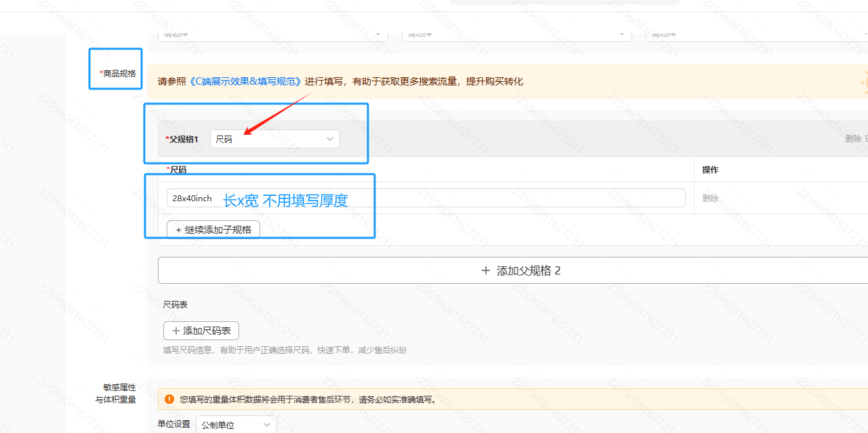Click the 商品规格 section label
This screenshot has height=433, width=868.
click(x=118, y=73)
